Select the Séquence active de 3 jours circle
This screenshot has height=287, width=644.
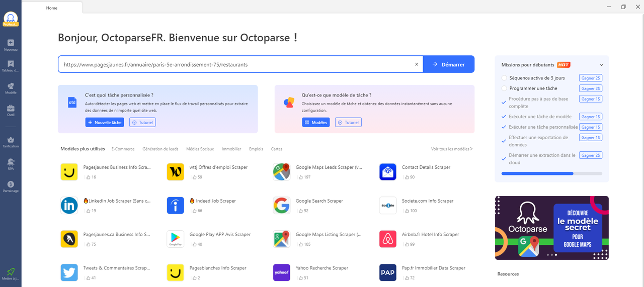pos(504,78)
